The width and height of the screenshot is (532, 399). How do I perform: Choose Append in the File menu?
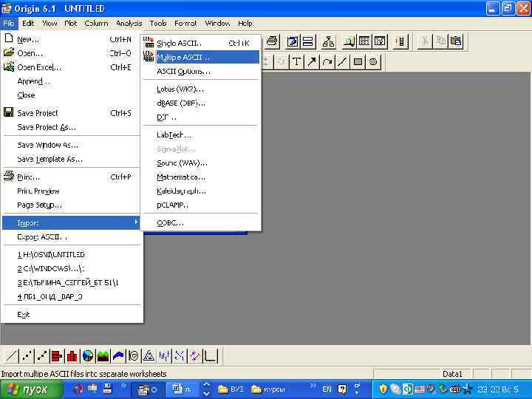click(x=71, y=81)
